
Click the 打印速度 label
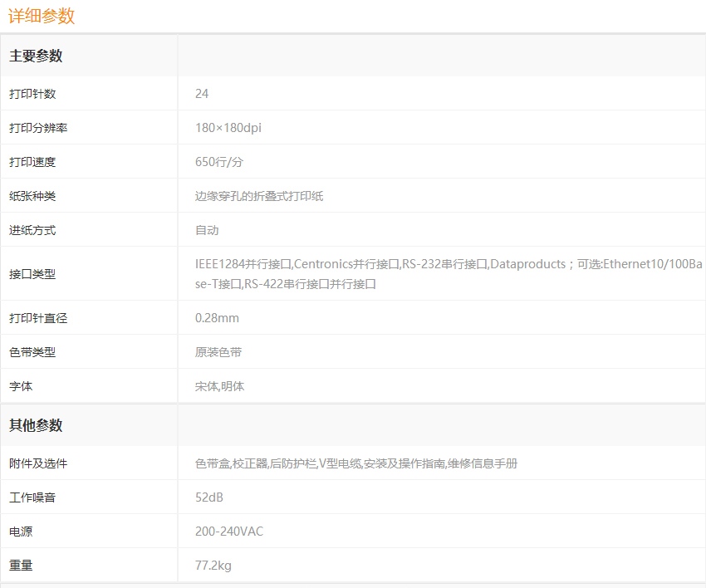coord(32,162)
